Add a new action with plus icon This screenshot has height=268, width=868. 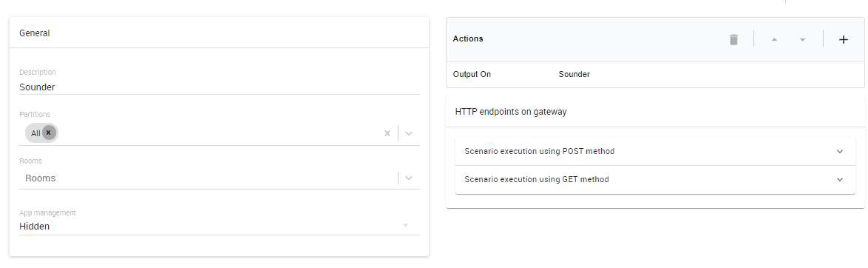point(843,39)
